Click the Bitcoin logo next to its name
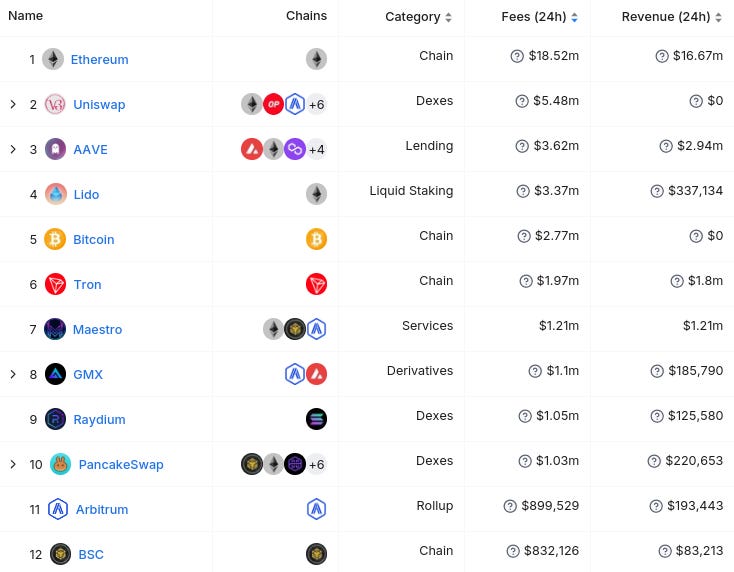The image size is (734, 572). tap(55, 239)
